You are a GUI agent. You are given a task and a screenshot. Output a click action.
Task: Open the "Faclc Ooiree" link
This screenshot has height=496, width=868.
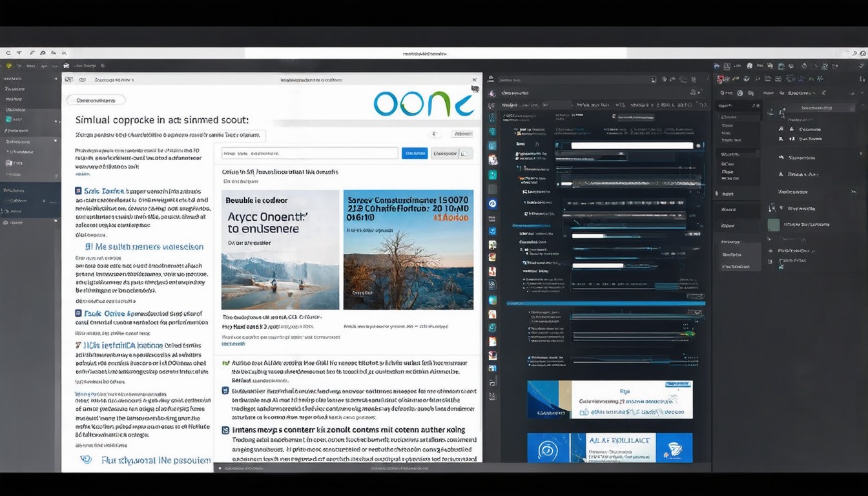[104, 313]
